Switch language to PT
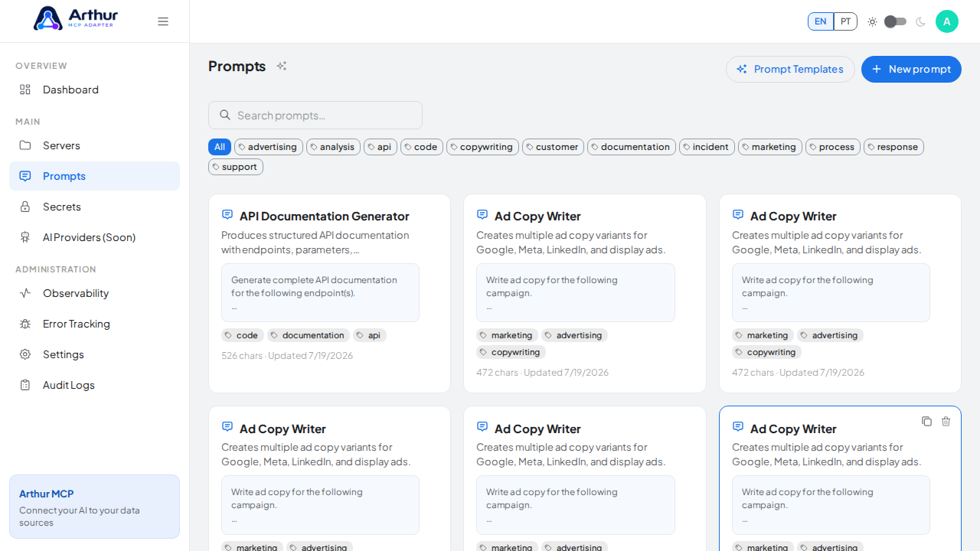 point(845,21)
